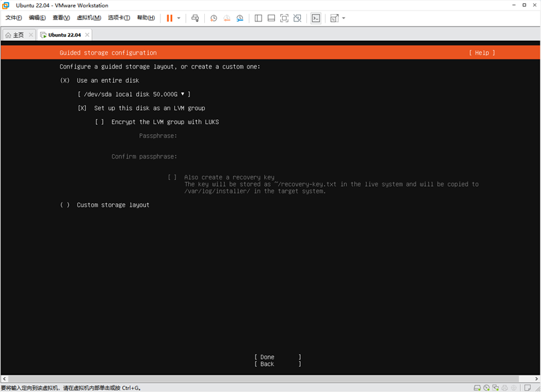Open the 查看(V) menu
541x392 pixels.
(61, 18)
